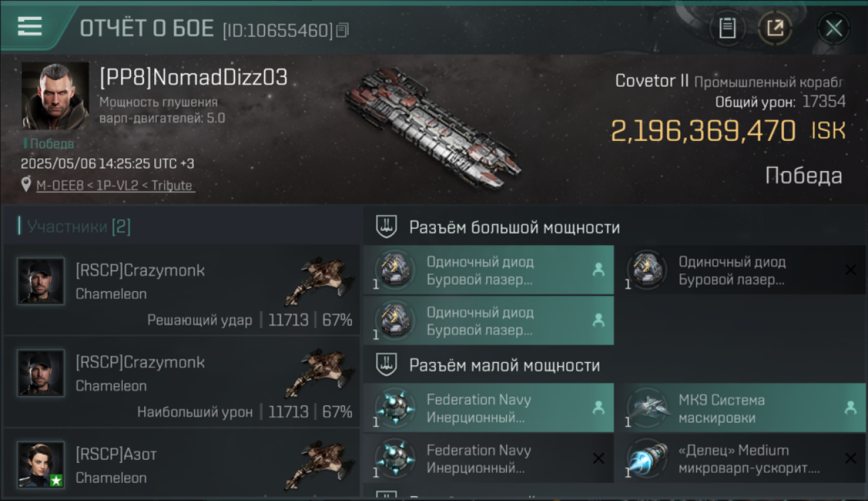This screenshot has height=501, width=868.
Task: Share the battle report via export icon
Action: point(775,28)
